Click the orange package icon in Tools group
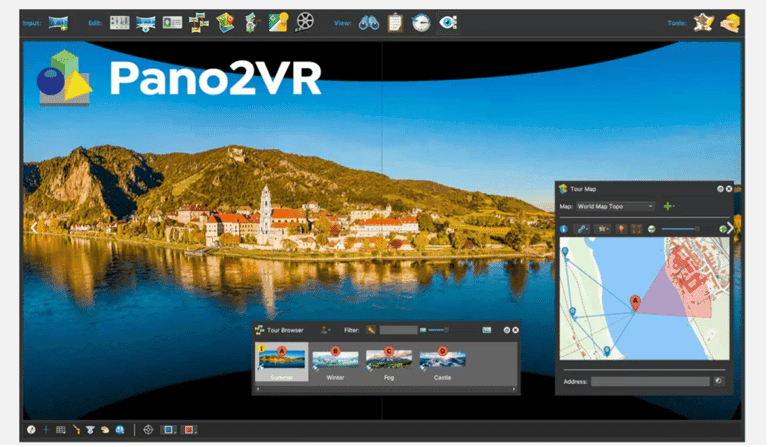This screenshot has width=768, height=447. 730,23
